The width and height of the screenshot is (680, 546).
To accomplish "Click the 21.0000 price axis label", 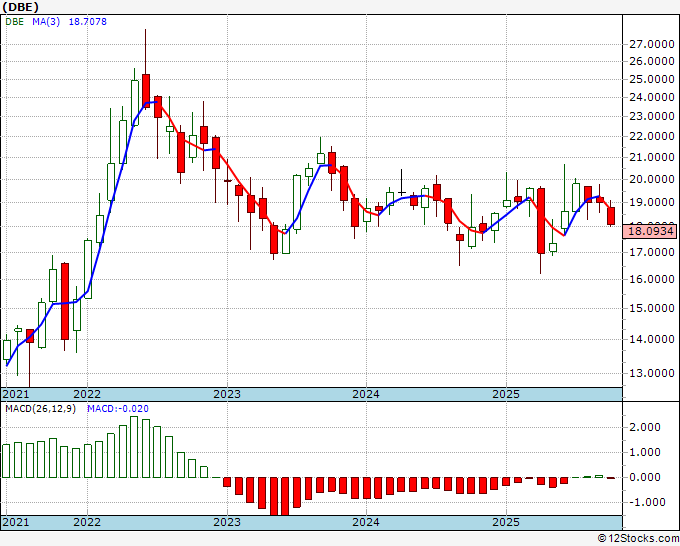I will [x=651, y=157].
